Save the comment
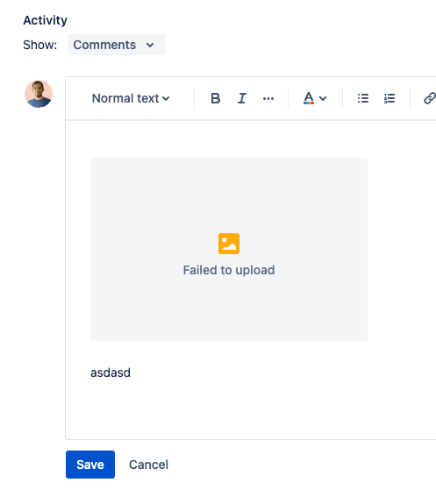This screenshot has height=504, width=436. (x=90, y=465)
